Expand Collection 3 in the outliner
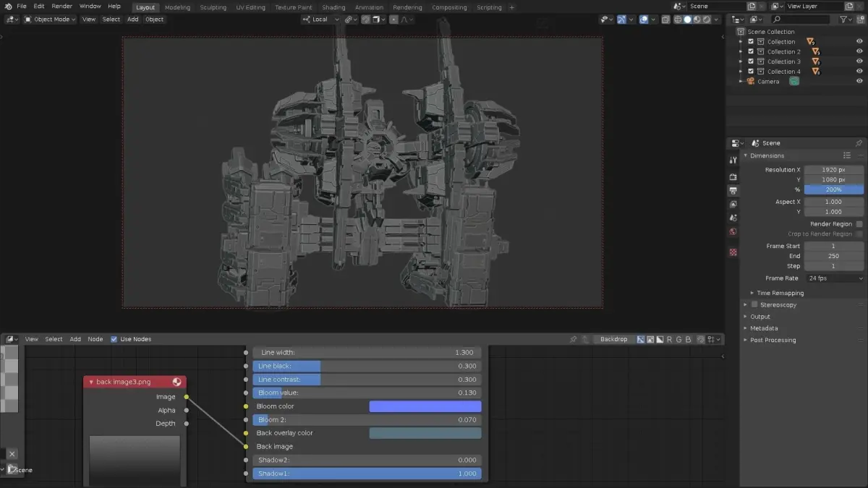This screenshot has height=488, width=868. pyautogui.click(x=741, y=61)
